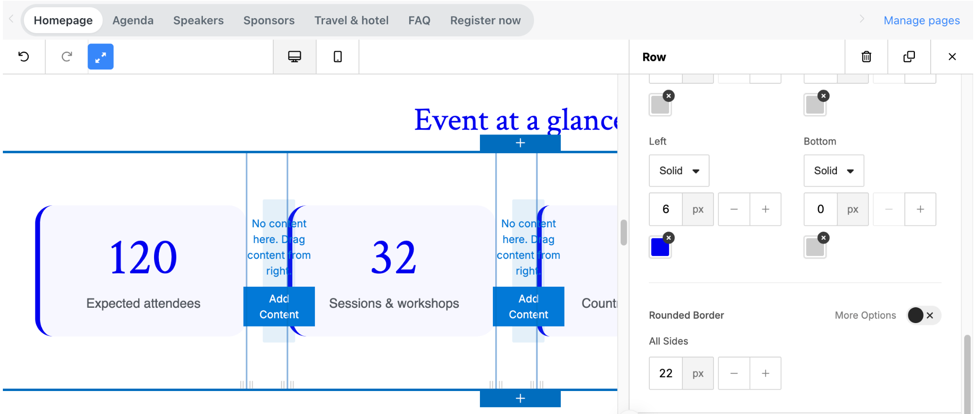
Task: Select the 32 statistic number
Action: pyautogui.click(x=394, y=257)
